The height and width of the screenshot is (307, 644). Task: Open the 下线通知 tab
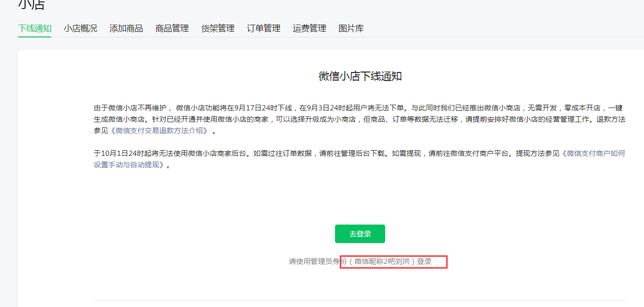coord(35,28)
